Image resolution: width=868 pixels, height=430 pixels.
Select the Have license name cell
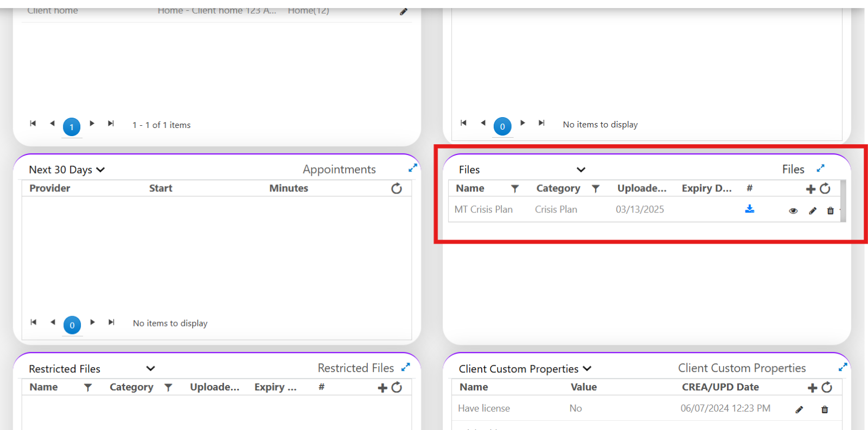pos(484,408)
